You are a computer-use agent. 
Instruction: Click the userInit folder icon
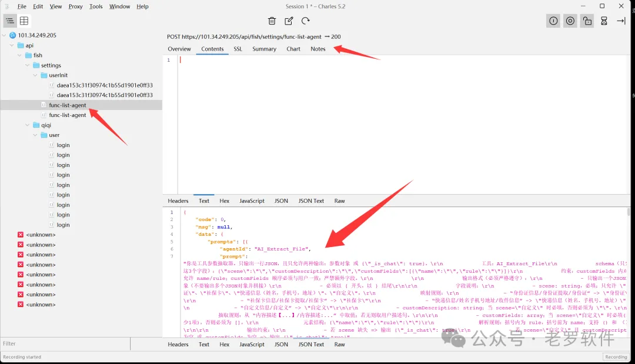click(44, 75)
